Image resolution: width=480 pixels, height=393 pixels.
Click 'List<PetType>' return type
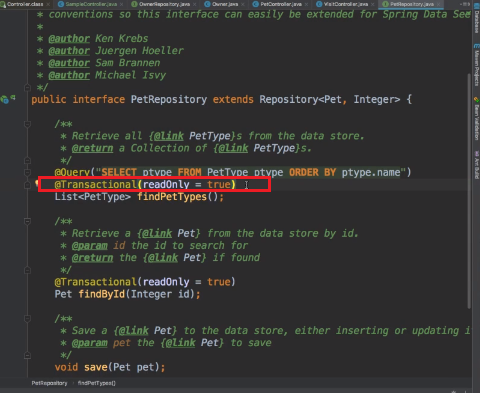[93, 197]
